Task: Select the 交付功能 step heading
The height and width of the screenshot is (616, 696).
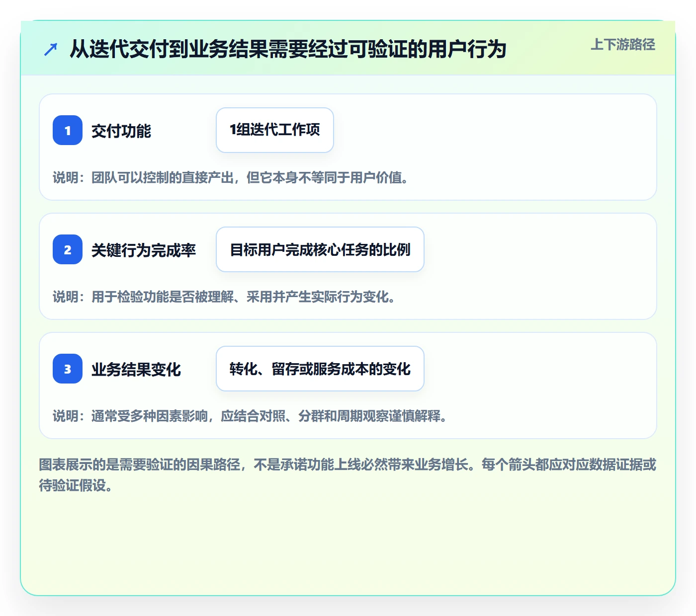Action: pos(121,131)
